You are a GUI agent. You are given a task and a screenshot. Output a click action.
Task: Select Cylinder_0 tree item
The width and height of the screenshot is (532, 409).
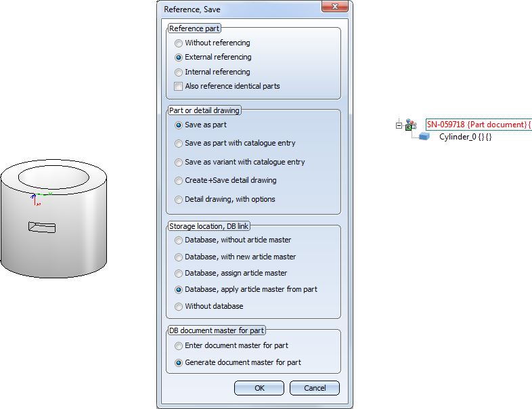point(465,137)
